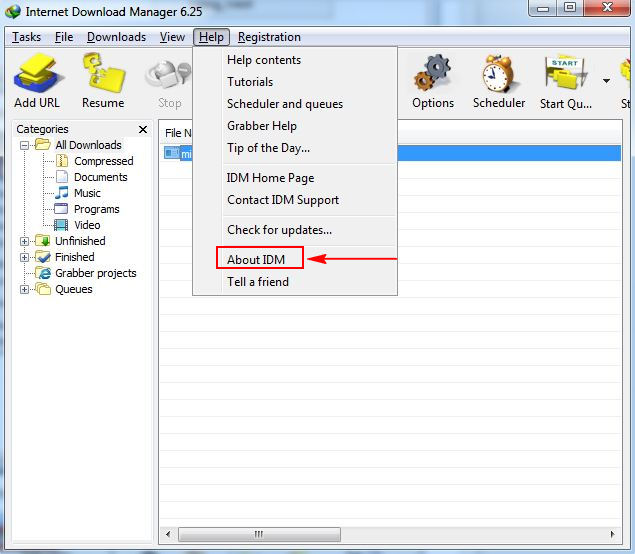Click the Finished folder checkmark icon
Viewport: 635px width, 554px height.
(x=43, y=257)
